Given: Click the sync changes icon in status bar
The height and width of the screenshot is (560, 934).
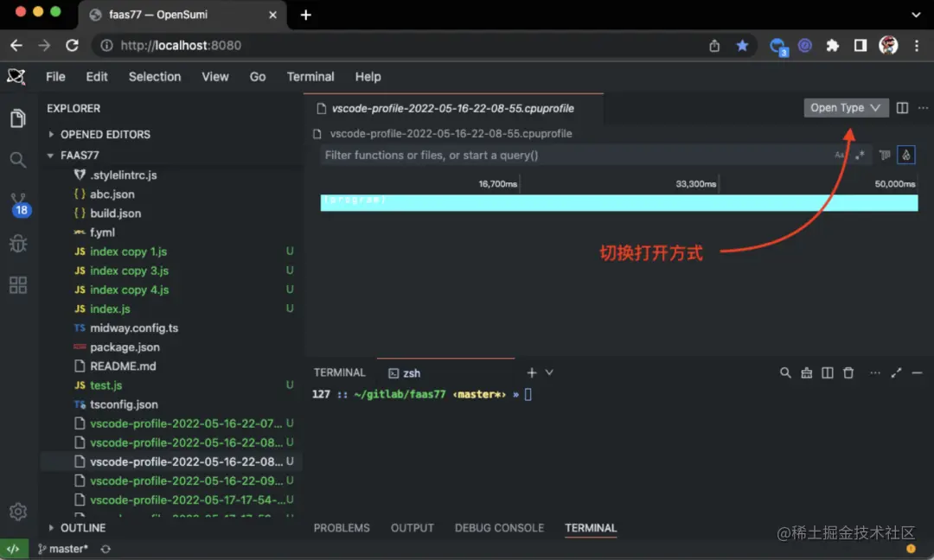Looking at the screenshot, I should (106, 549).
